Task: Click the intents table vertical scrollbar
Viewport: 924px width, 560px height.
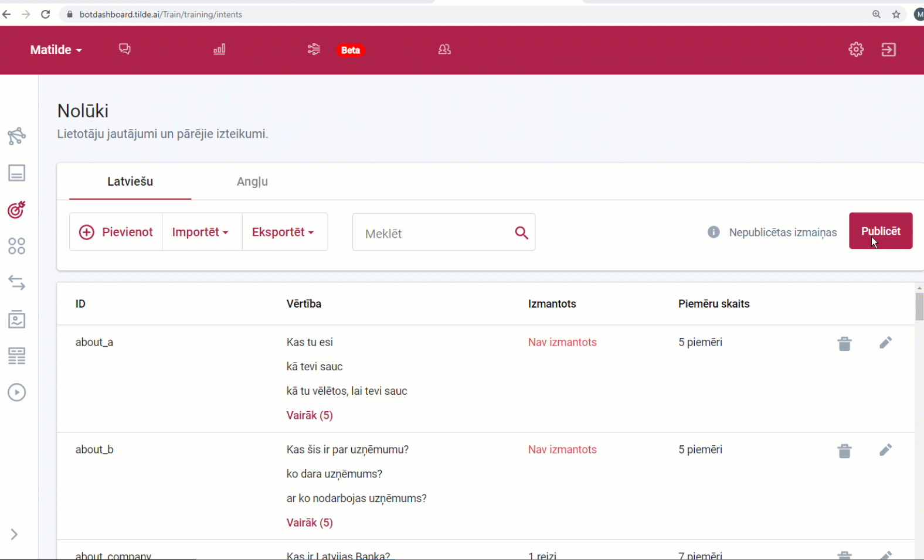Action: pyautogui.click(x=919, y=306)
